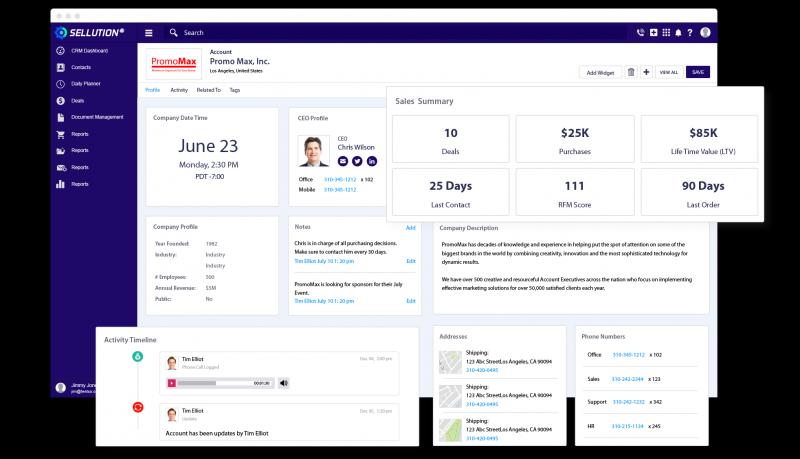Play the recorded phone call audio
The height and width of the screenshot is (459, 800).
tap(172, 383)
